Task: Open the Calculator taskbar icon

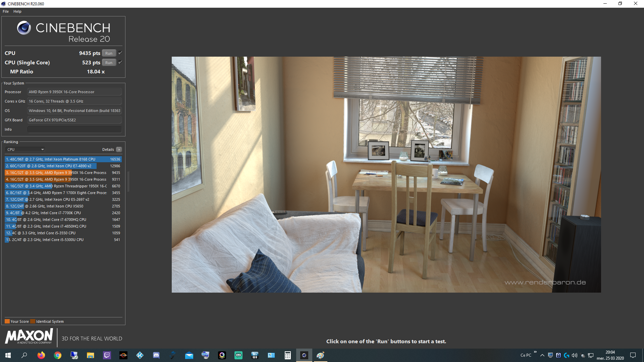Action: click(287, 355)
